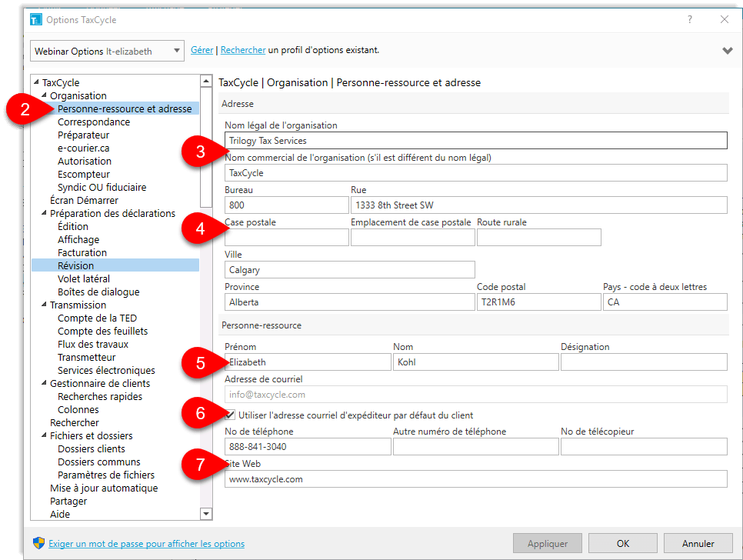Open Compte de la TED options
This screenshot has width=743, height=560.
point(97,318)
